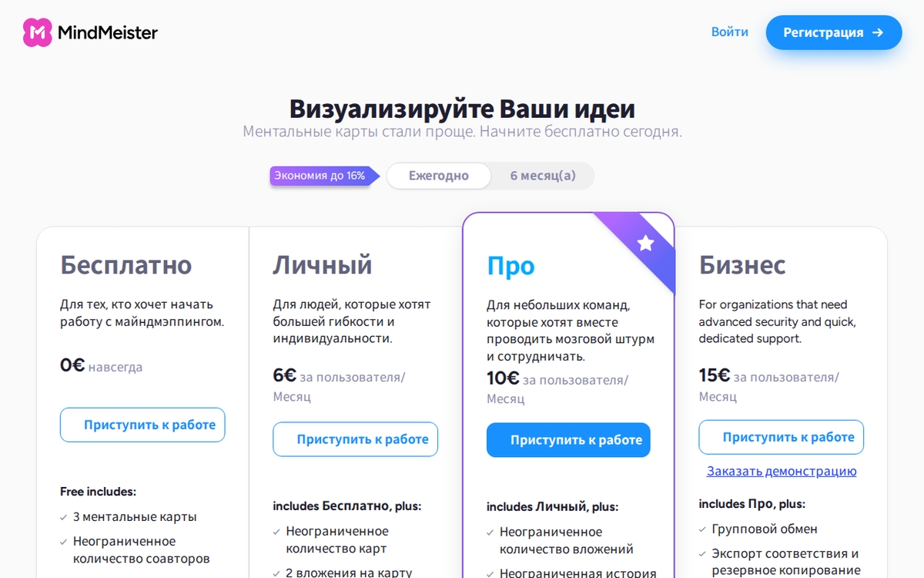Click the includes Бесплатно, plus: label

coord(347,506)
